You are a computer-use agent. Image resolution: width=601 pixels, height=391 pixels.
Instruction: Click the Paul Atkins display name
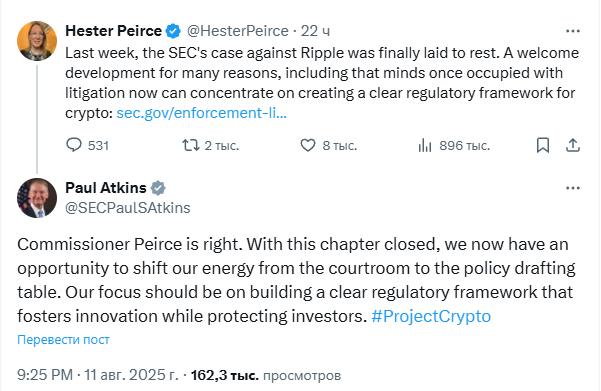click(x=106, y=188)
